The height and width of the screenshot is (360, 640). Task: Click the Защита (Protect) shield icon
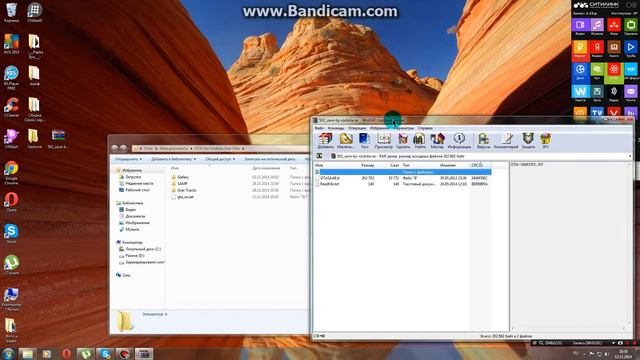pos(528,140)
